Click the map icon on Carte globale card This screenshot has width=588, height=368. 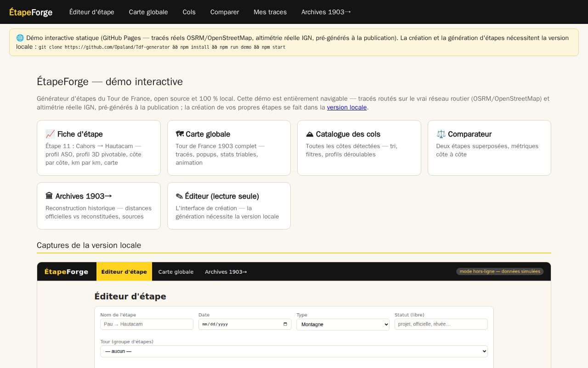180,134
